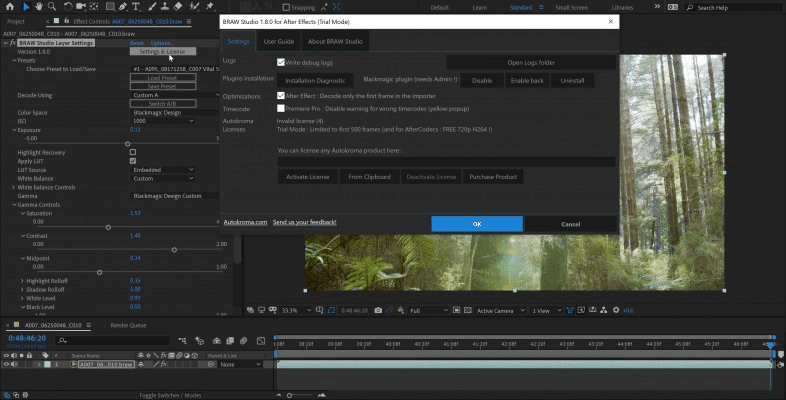Adjust the Contrast slider
This screenshot has width=786, height=400.
[174, 249]
